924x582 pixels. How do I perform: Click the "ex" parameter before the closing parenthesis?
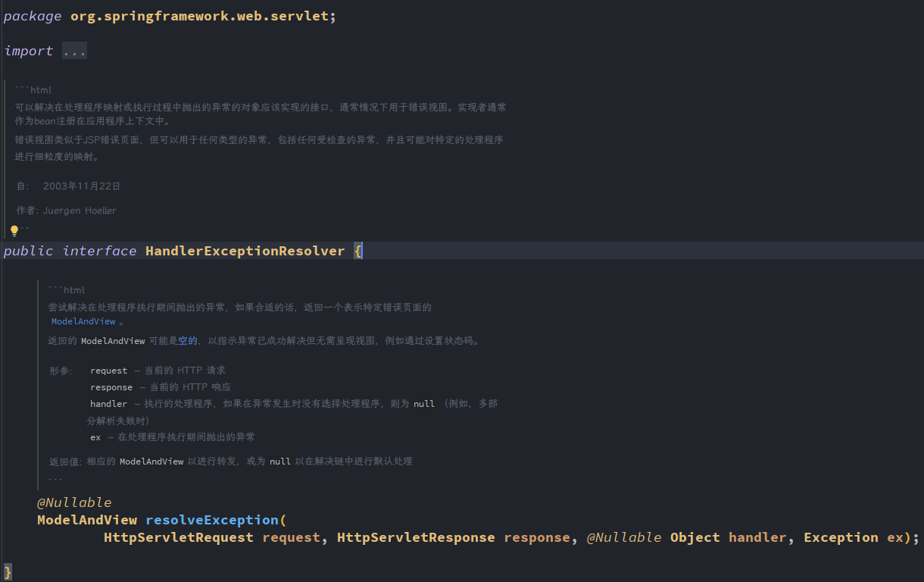(895, 537)
